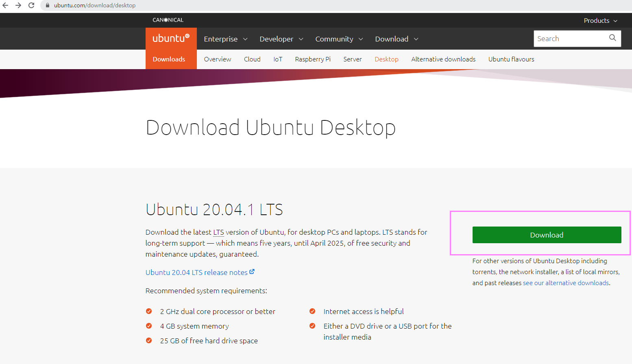This screenshot has height=364, width=632.
Task: Go to the Server tab
Action: [x=352, y=59]
